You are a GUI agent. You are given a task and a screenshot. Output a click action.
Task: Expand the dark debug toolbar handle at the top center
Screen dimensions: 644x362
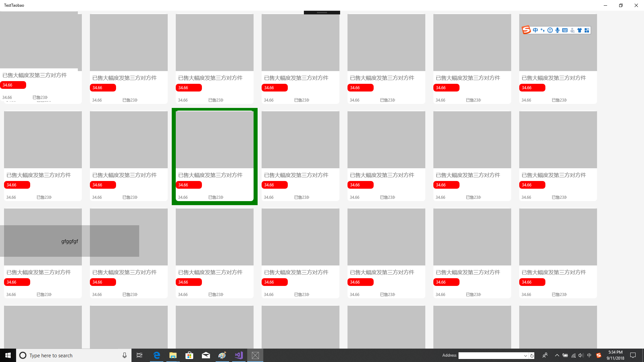322,12
